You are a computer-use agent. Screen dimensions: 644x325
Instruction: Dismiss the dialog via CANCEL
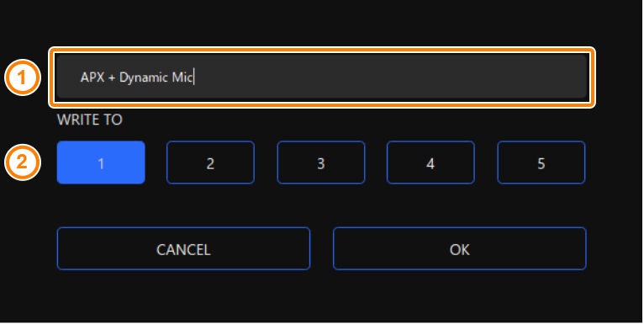[x=183, y=248]
